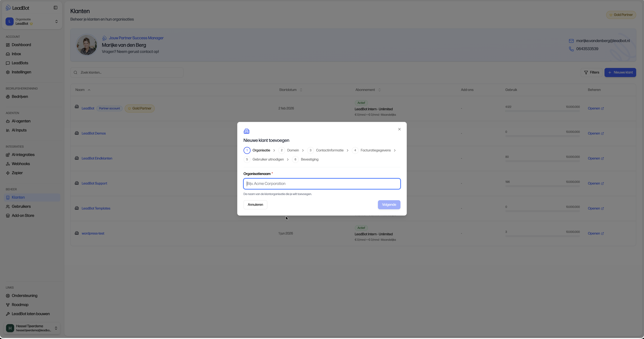Click Openen in the wordpress-test row
The width and height of the screenshot is (644, 339).
pyautogui.click(x=596, y=233)
